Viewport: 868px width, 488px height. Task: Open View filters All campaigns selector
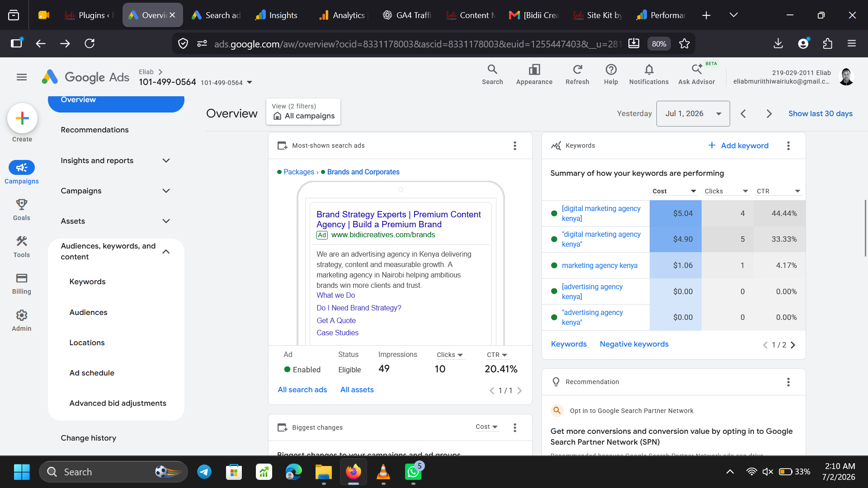[x=303, y=111]
